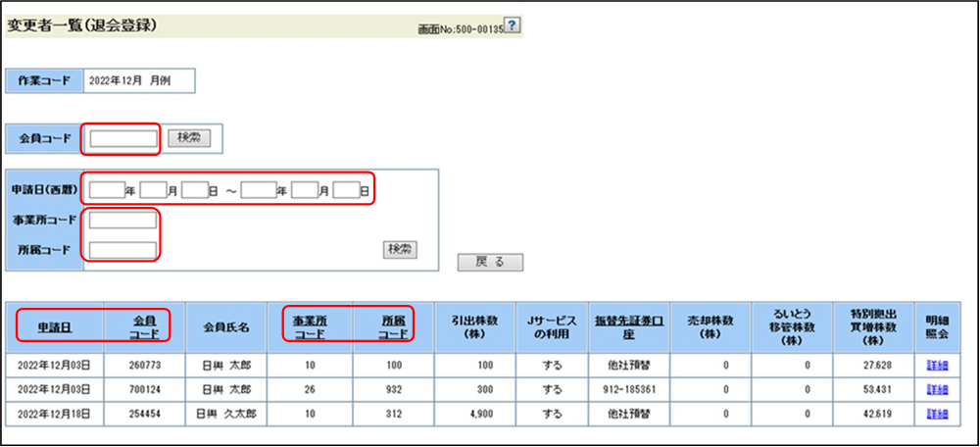Viewport: 980px width, 447px height.
Task: Sort table by 事業所コード column header
Action: 310,326
